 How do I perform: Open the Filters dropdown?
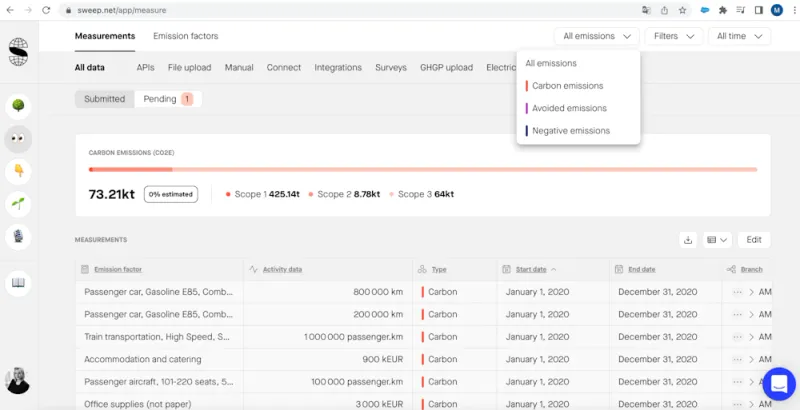click(672, 36)
